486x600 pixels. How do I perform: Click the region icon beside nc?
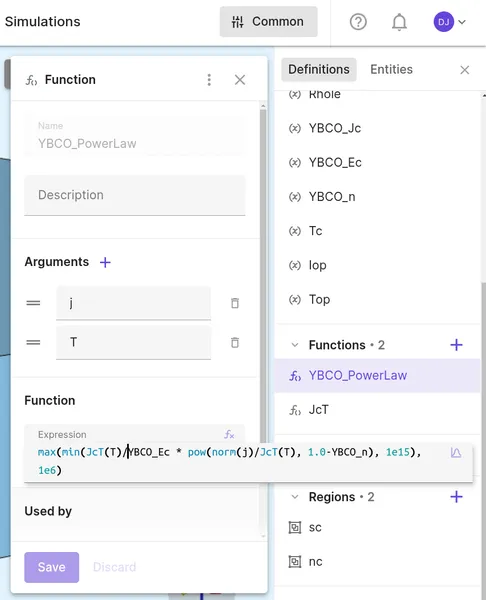[295, 562]
